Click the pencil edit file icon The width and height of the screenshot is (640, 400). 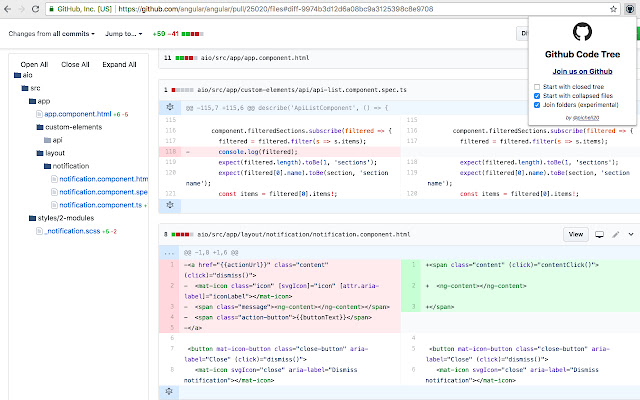click(x=616, y=234)
